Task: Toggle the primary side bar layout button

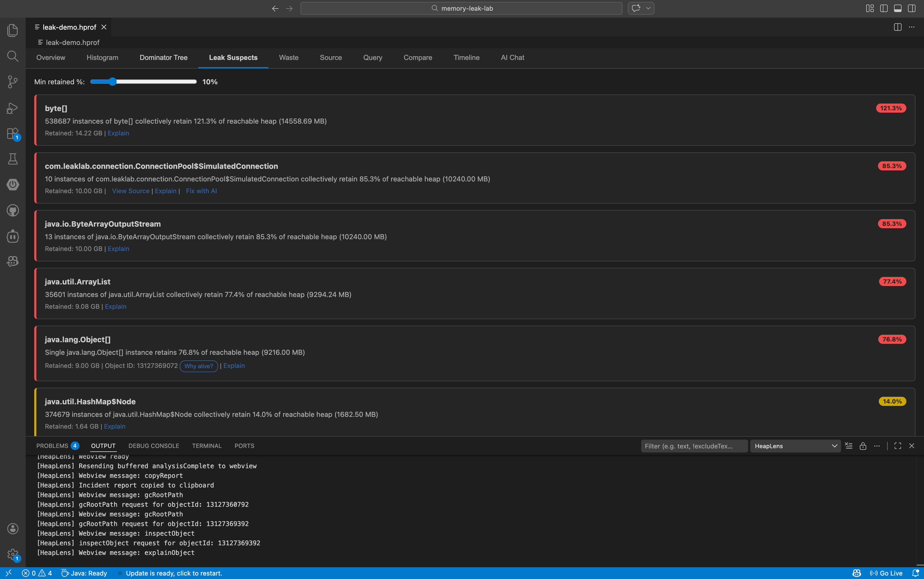Action: click(884, 8)
